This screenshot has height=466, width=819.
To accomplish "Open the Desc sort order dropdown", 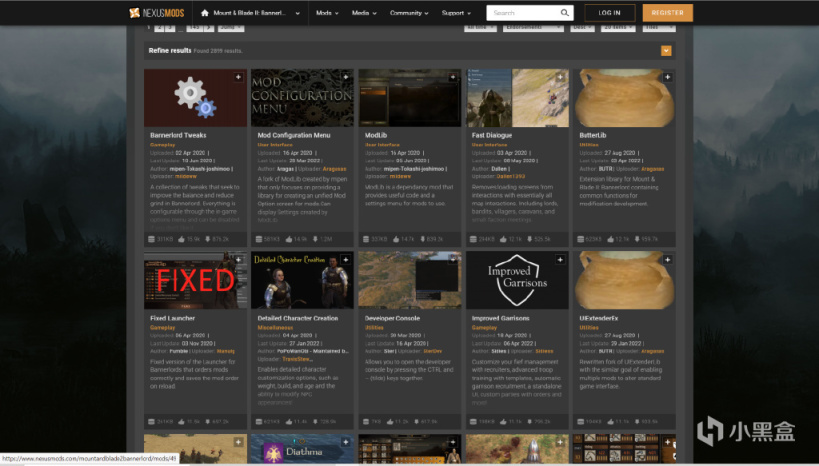I will click(x=582, y=28).
